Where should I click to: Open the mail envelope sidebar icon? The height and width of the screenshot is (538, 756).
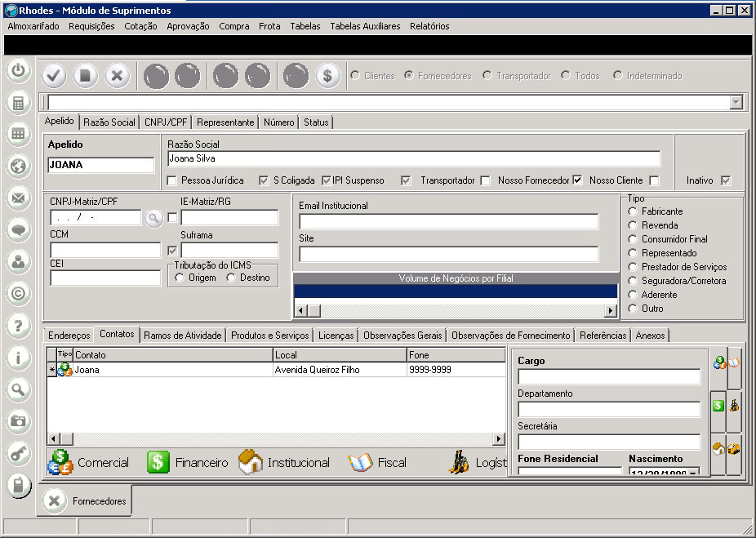tap(18, 198)
